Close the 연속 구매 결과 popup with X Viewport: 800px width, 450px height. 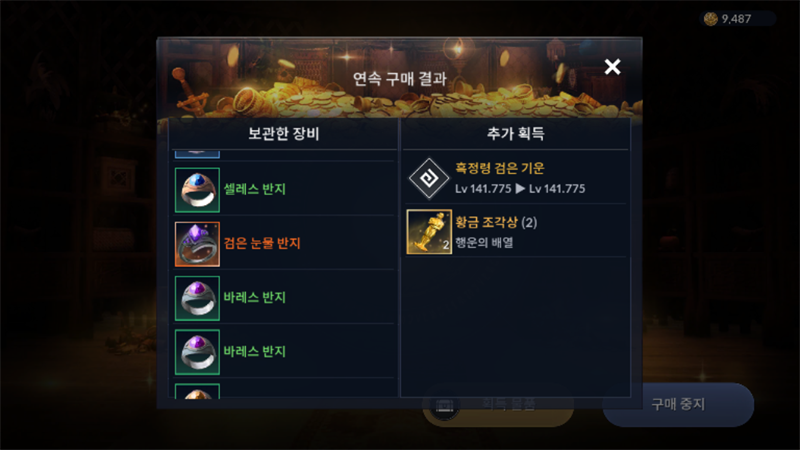612,66
